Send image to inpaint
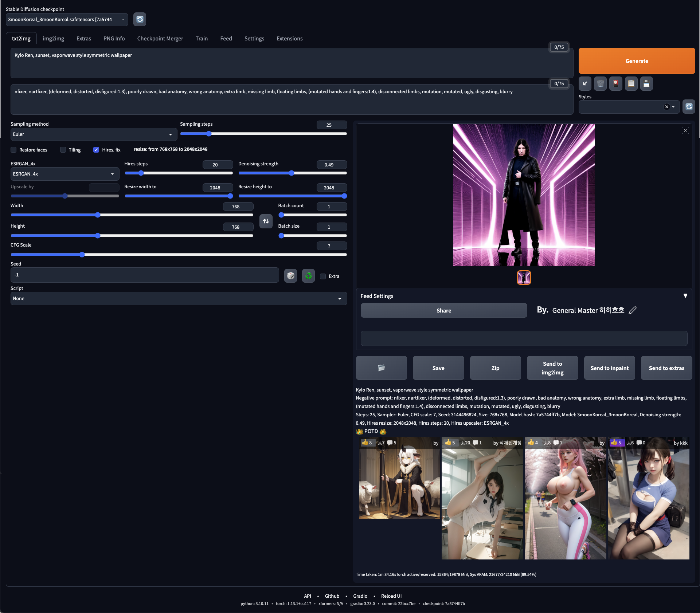 tap(609, 368)
